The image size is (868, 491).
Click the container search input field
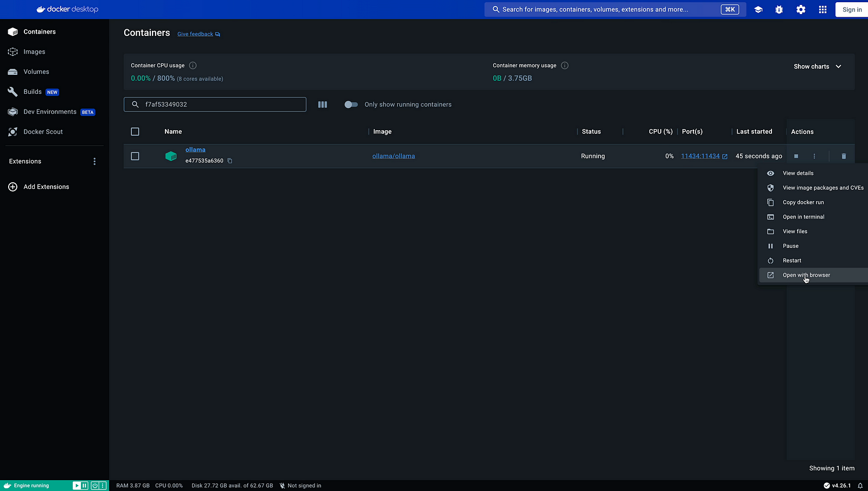222,104
